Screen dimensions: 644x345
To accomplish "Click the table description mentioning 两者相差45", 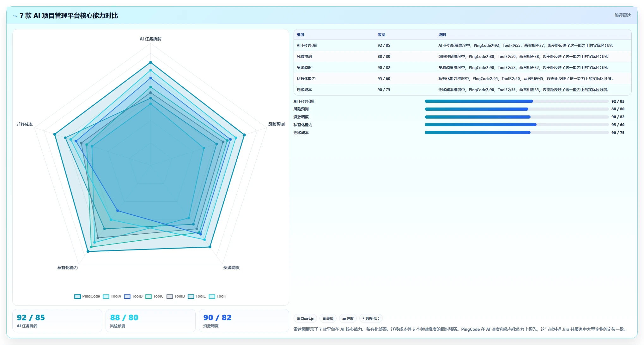I will click(x=526, y=79).
